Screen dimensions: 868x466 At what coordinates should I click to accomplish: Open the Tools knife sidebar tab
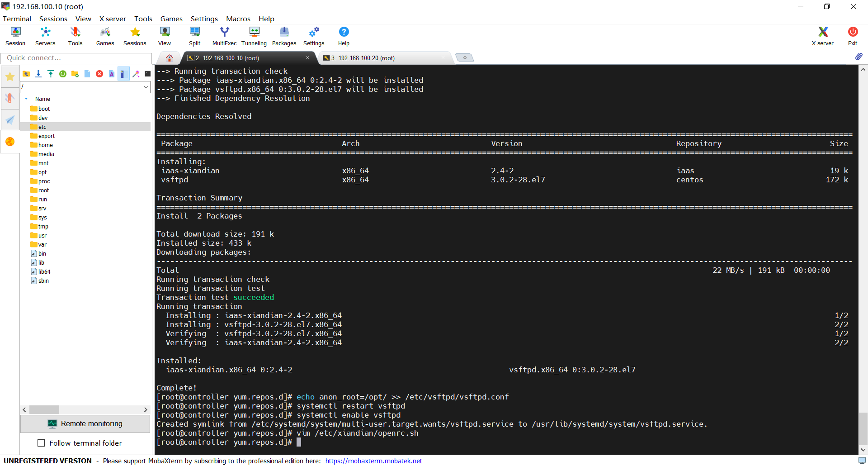pyautogui.click(x=9, y=98)
